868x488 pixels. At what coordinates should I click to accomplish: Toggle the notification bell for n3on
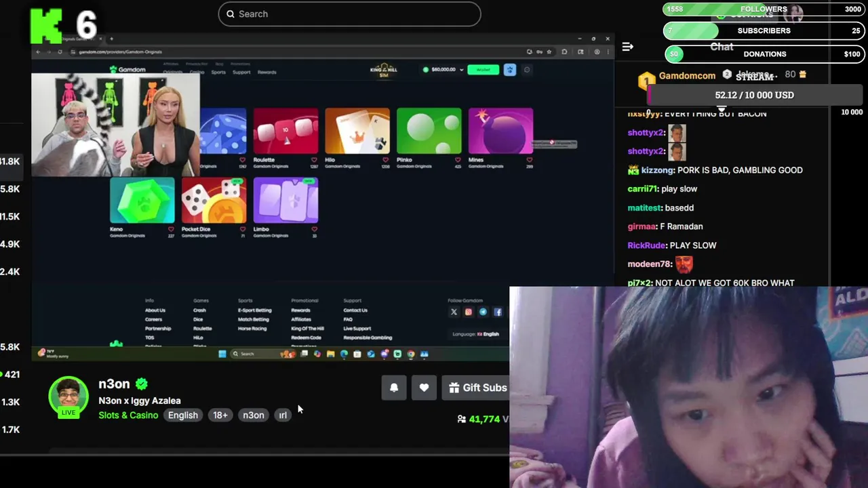coord(394,388)
